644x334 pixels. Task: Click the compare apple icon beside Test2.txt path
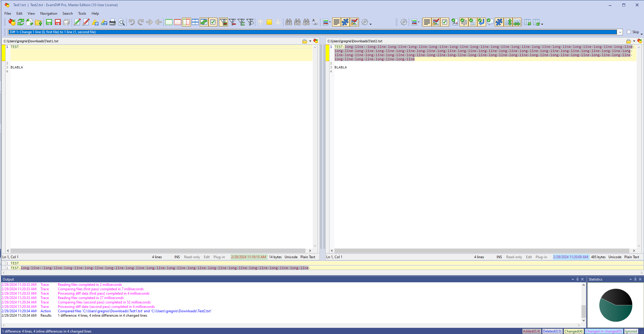pyautogui.click(x=640, y=41)
